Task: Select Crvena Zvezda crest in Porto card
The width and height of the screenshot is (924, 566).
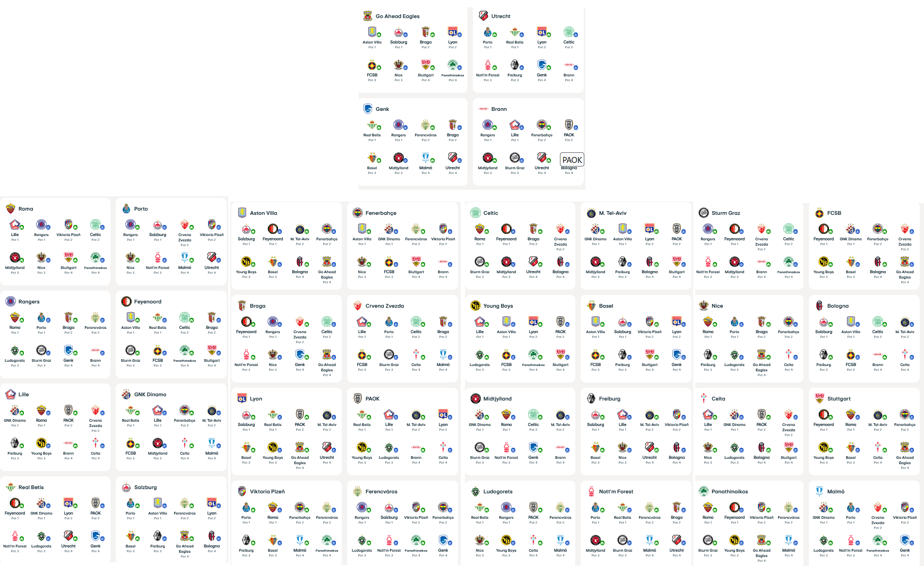Action: point(184,225)
